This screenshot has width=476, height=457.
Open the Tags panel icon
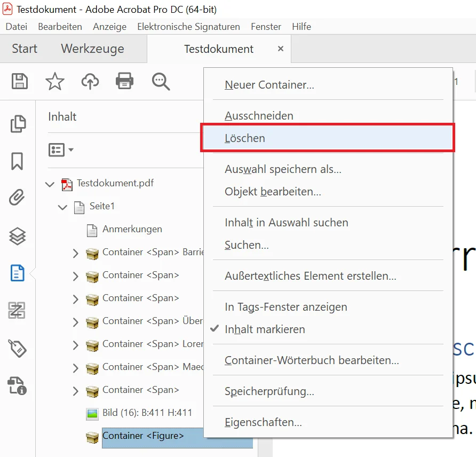(18, 348)
